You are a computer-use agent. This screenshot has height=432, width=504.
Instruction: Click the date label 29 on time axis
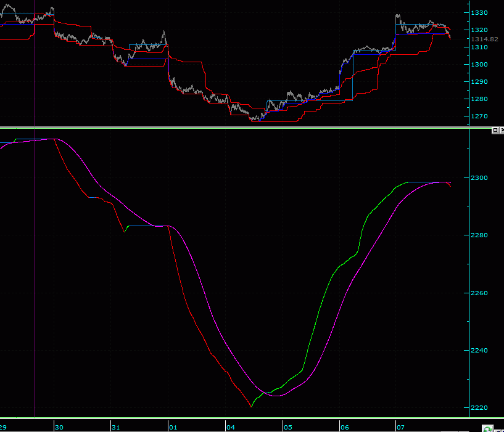coord(3,428)
